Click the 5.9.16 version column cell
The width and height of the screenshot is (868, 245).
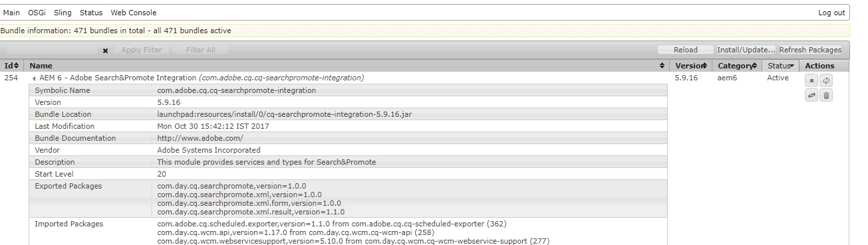click(686, 78)
